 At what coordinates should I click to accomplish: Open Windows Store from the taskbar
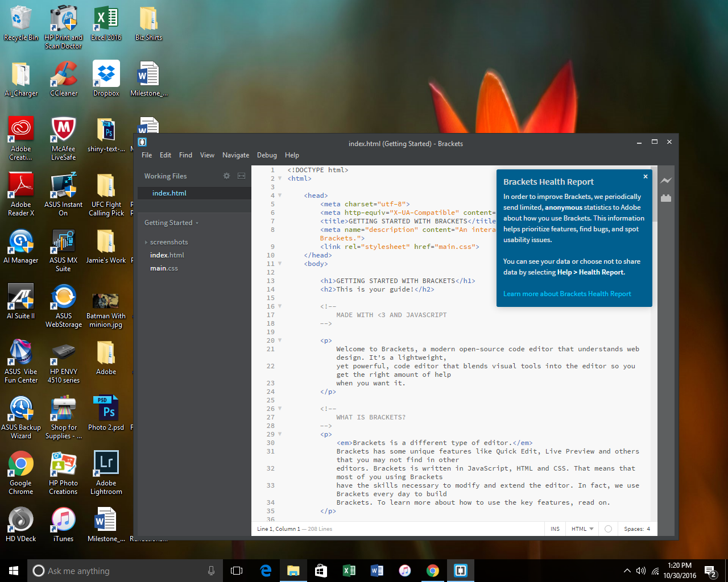click(x=321, y=571)
